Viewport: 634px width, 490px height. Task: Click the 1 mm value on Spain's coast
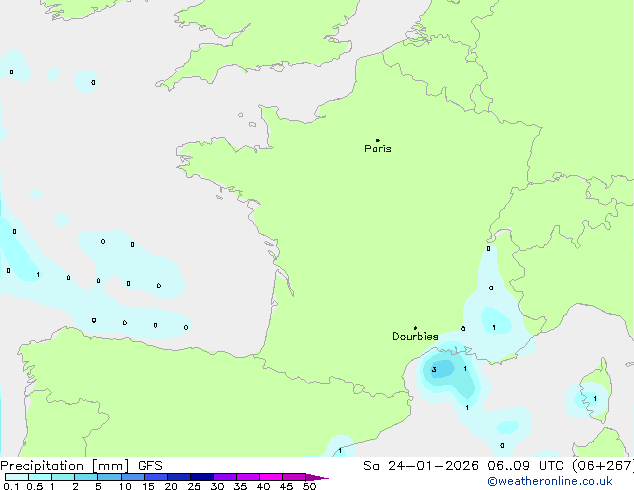(x=340, y=451)
